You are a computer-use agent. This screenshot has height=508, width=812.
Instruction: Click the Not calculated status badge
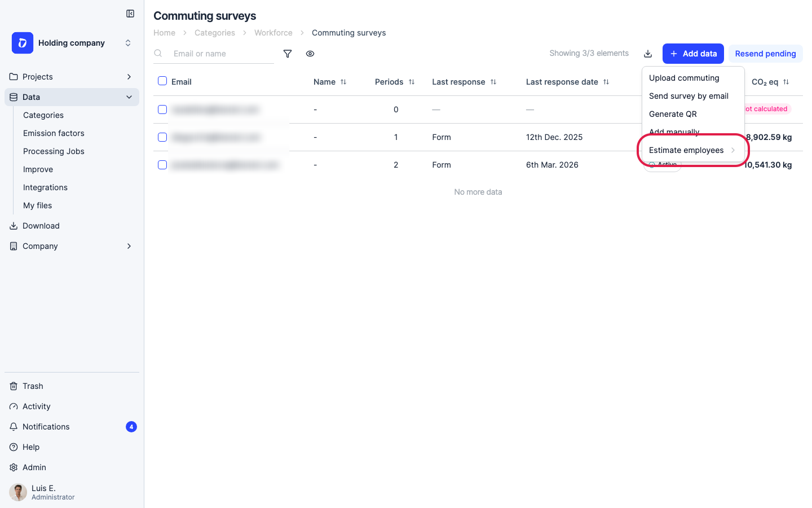(x=767, y=109)
